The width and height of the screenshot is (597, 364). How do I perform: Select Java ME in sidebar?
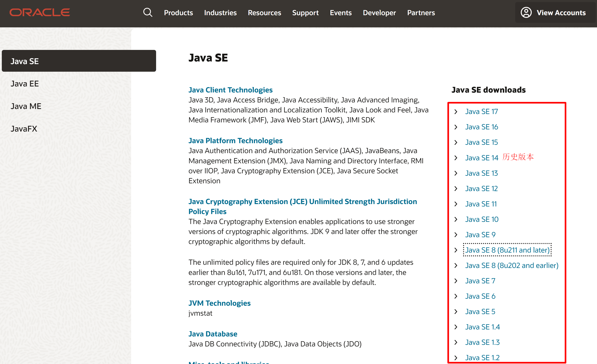[x=26, y=106]
